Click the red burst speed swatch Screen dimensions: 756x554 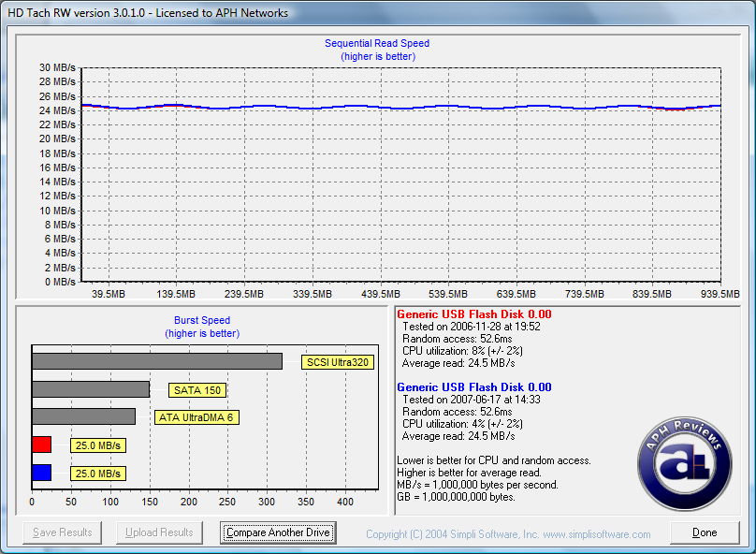pyautogui.click(x=41, y=445)
